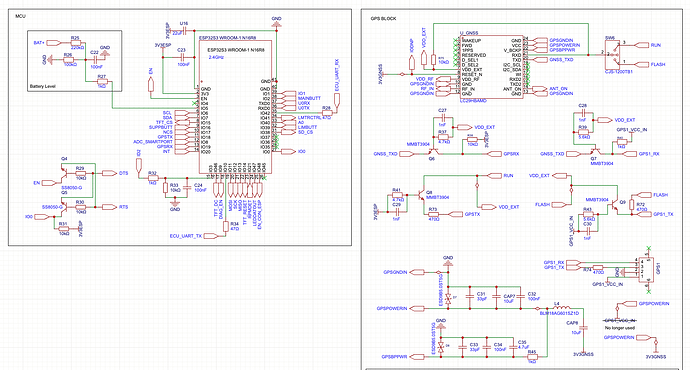
Task: Select capacitor C24 (100nF)
Action: 187,188
